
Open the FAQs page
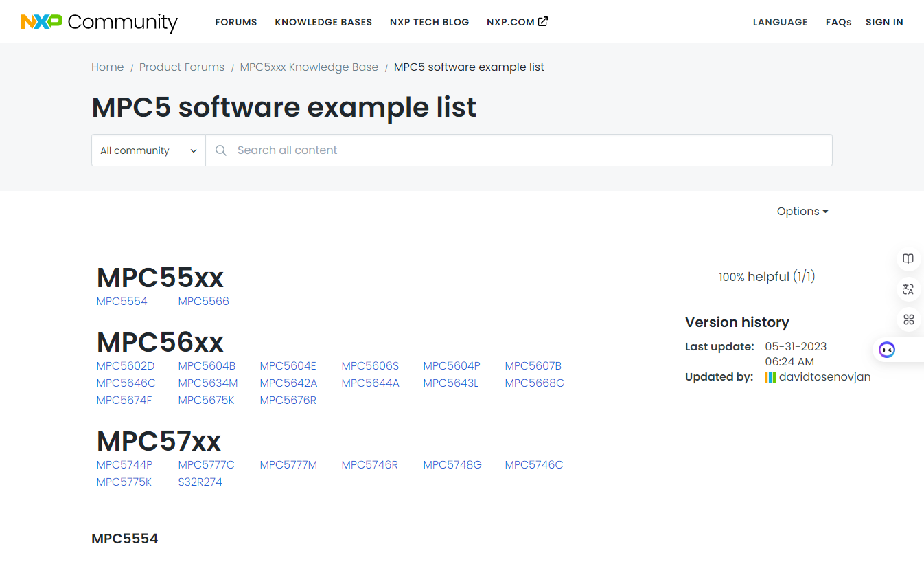tap(838, 22)
